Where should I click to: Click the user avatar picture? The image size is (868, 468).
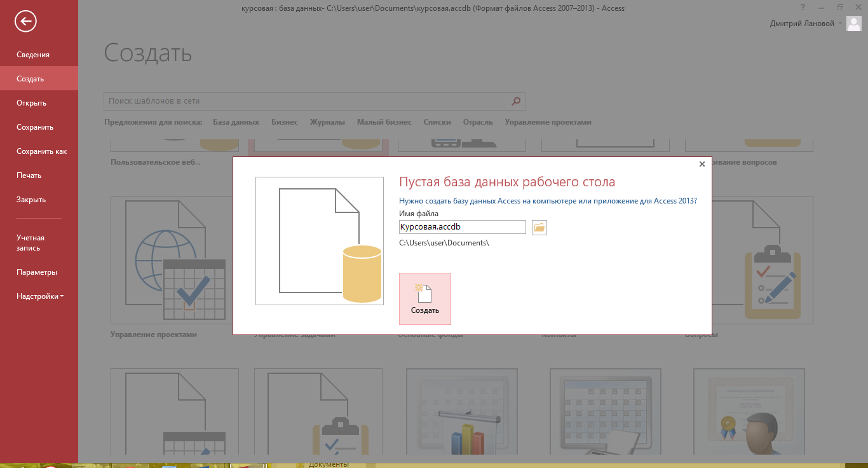point(853,24)
